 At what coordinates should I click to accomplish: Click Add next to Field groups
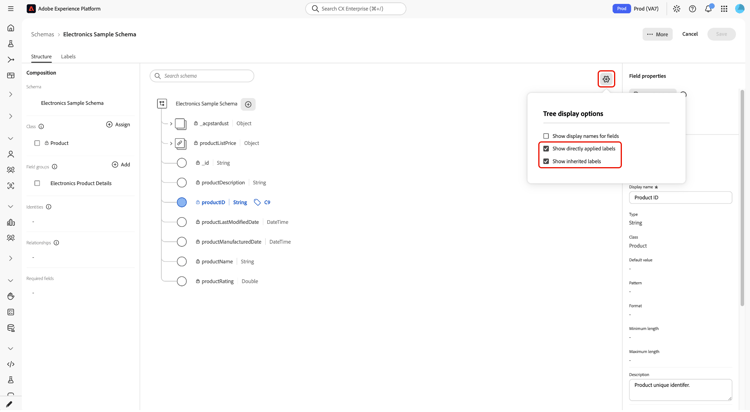tap(121, 165)
